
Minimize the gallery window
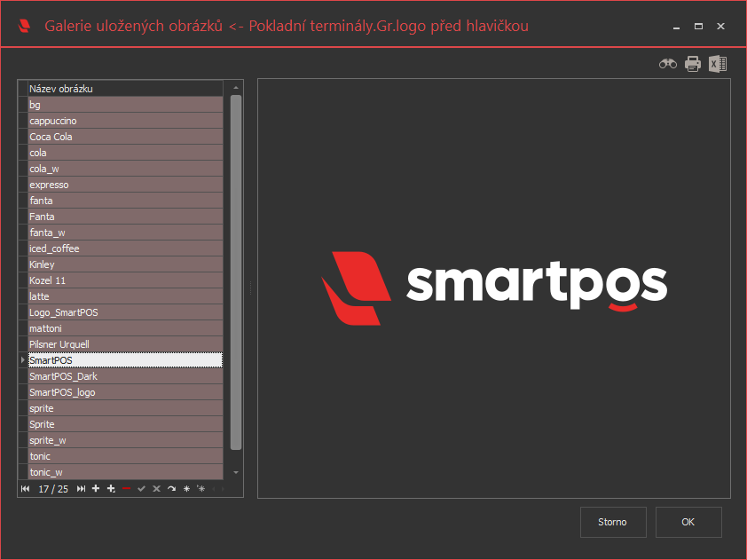[x=676, y=27]
